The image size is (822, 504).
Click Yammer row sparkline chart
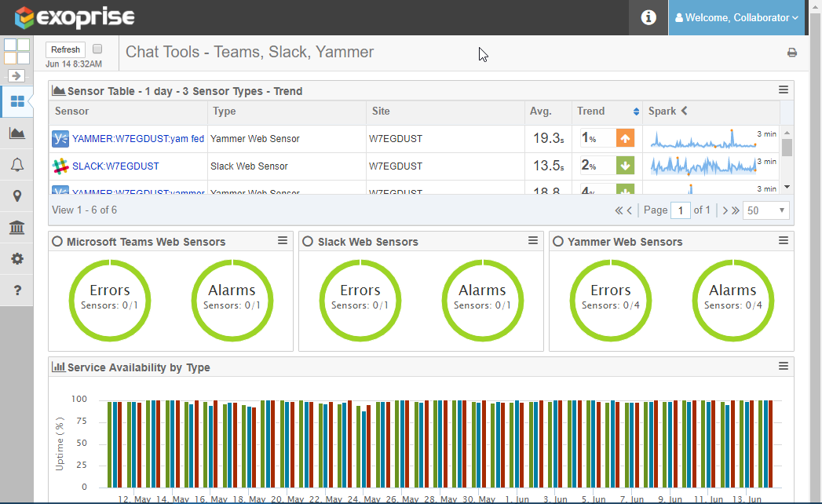click(703, 140)
